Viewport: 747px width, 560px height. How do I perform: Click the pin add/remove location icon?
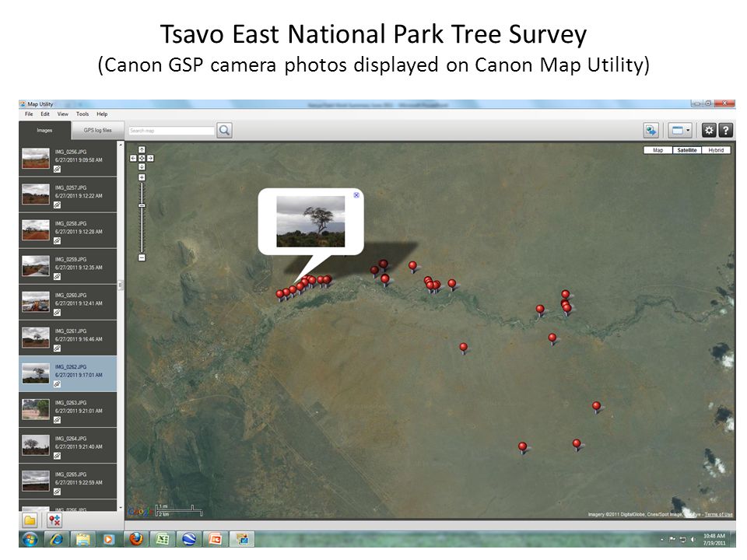pos(54,520)
